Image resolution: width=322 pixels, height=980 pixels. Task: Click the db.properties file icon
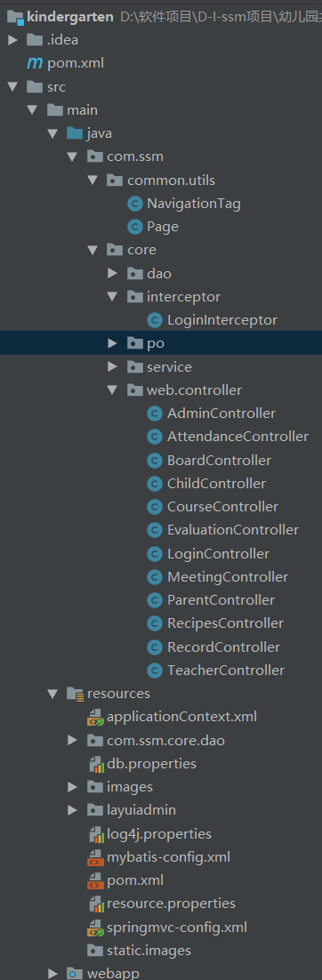[95, 764]
